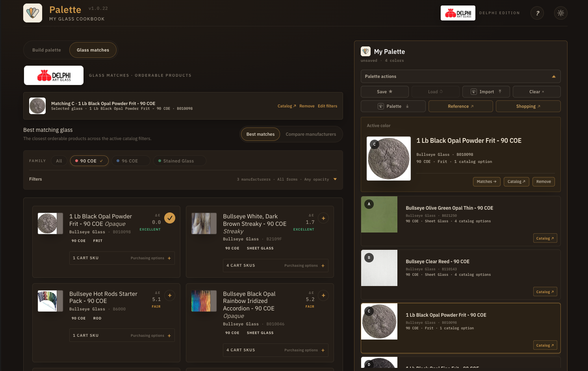Screen dimensions: 588x371
Task: Click Edit filters link
Action: pos(327,106)
